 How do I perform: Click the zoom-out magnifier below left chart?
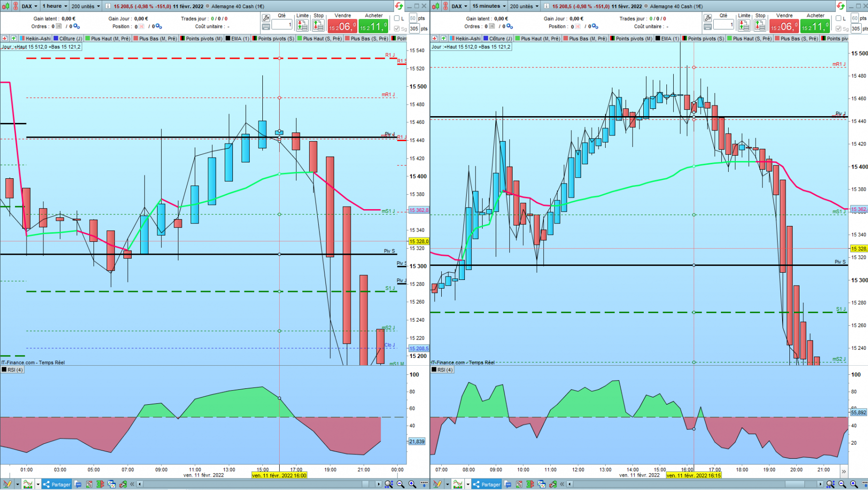[x=400, y=484]
